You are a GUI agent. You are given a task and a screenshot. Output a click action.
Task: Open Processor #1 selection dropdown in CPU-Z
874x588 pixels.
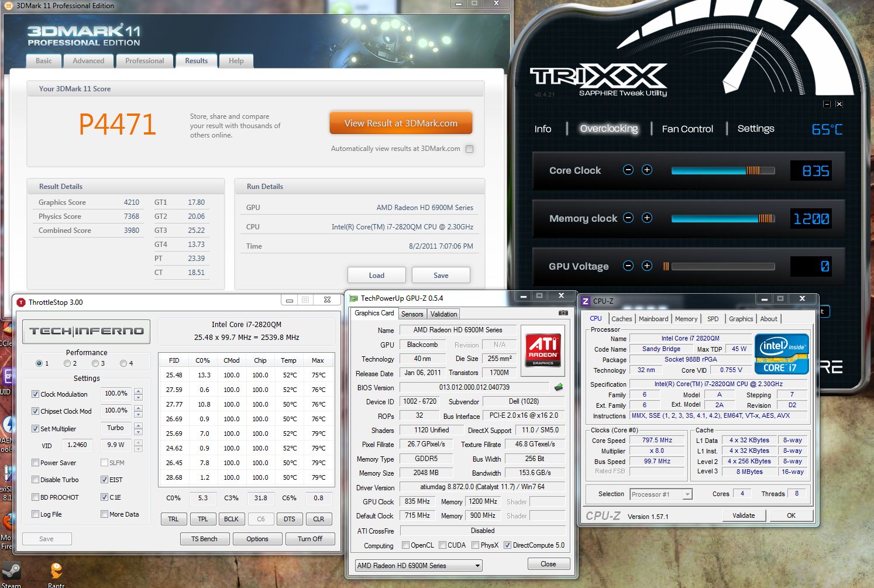coord(661,494)
